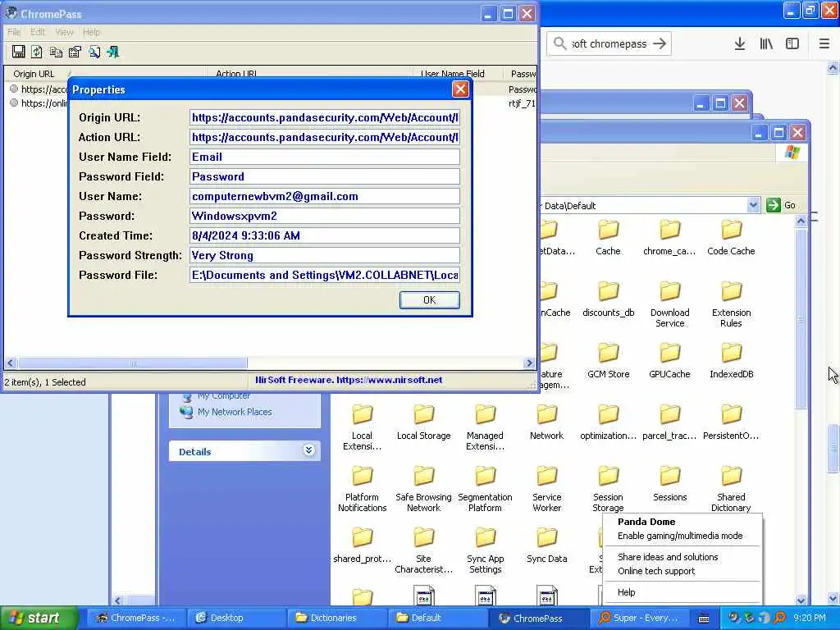Open the GCM Store folder
Screen dimensions: 840x630
[608, 361]
